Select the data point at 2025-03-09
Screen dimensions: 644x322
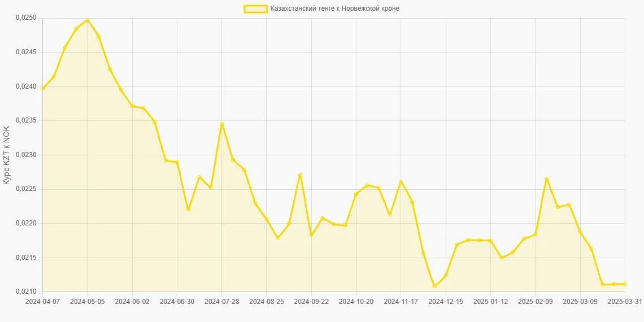[x=580, y=232]
